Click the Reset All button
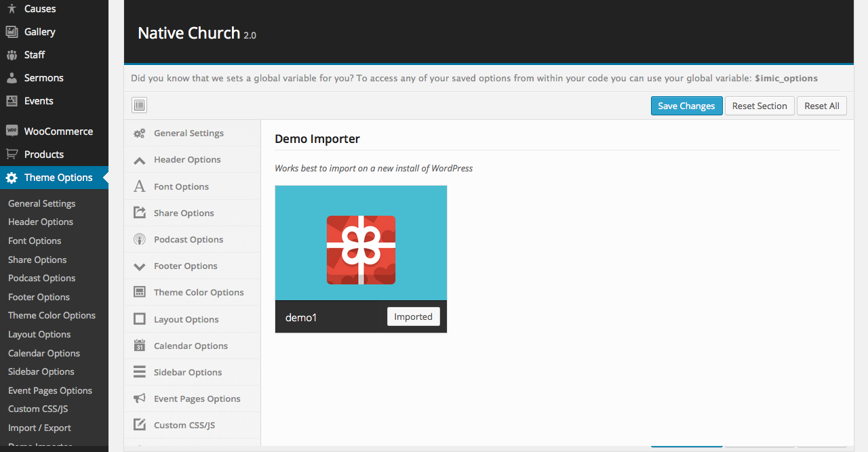The image size is (868, 452). click(x=821, y=106)
